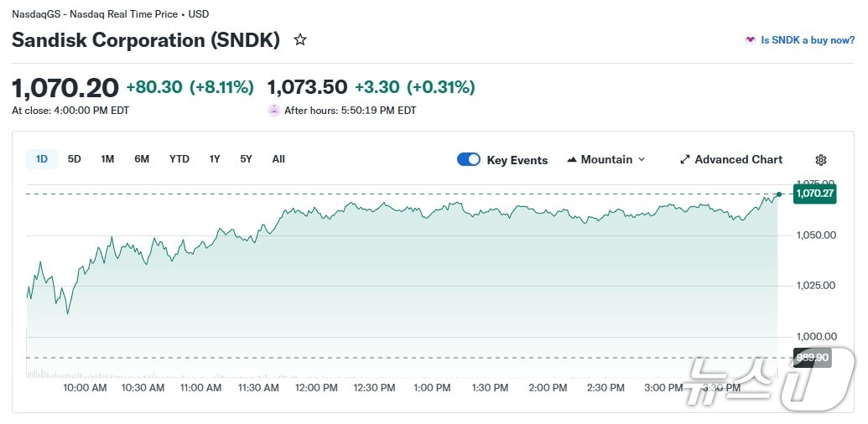Expand the Mountain chart type dropdown

pyautogui.click(x=642, y=159)
